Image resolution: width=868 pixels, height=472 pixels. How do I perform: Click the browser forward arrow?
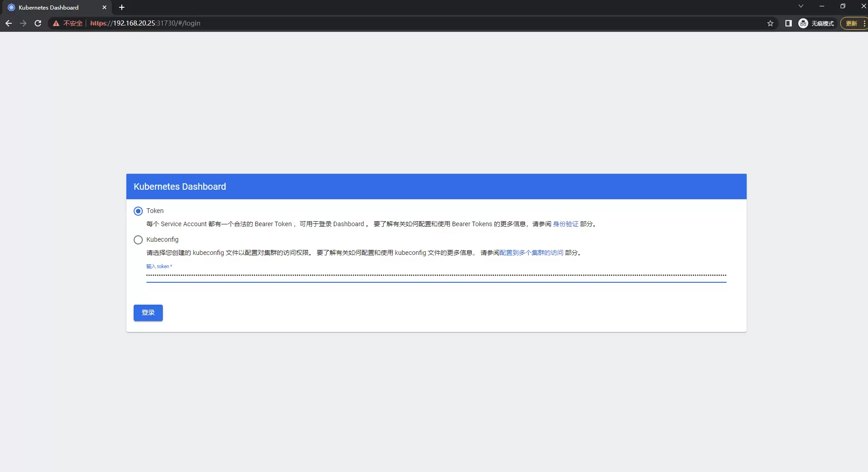pyautogui.click(x=23, y=23)
